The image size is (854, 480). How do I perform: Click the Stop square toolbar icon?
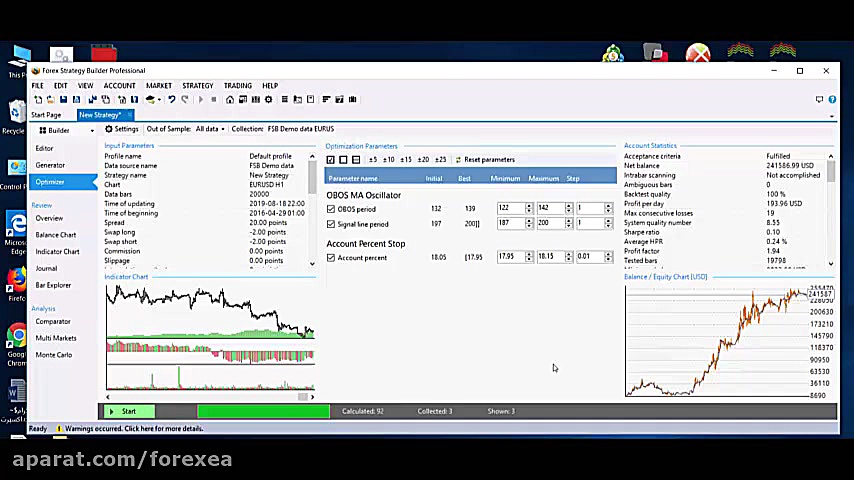[214, 100]
